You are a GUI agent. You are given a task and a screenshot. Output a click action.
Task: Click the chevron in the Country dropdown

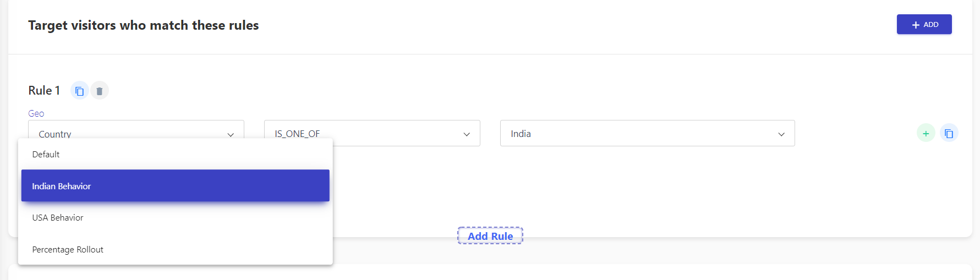[x=231, y=134]
